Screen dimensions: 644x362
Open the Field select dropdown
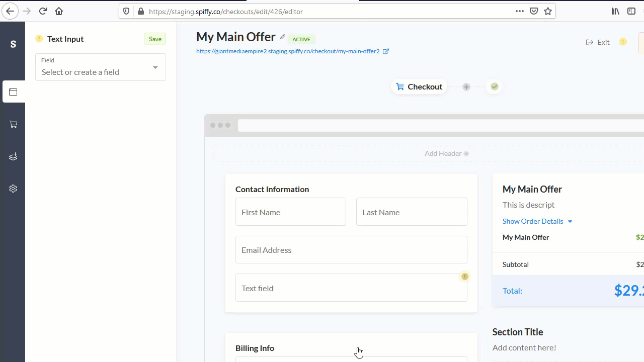click(x=101, y=67)
